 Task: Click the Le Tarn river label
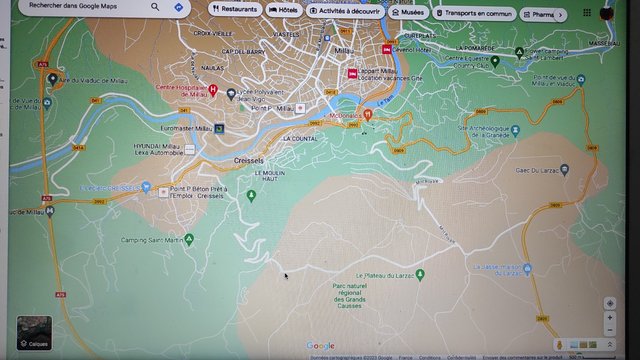(x=385, y=100)
